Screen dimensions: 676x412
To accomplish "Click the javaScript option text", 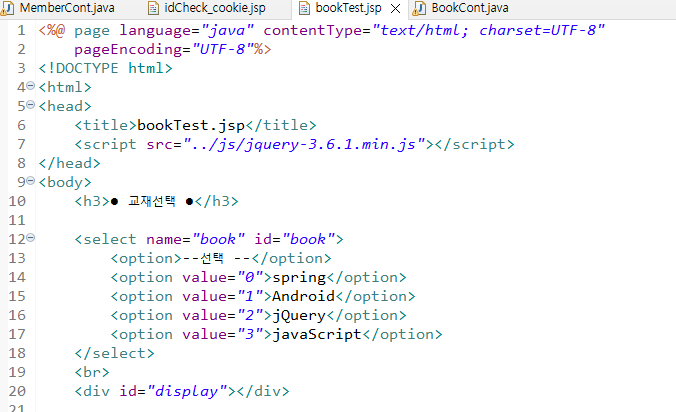I will 317,335.
